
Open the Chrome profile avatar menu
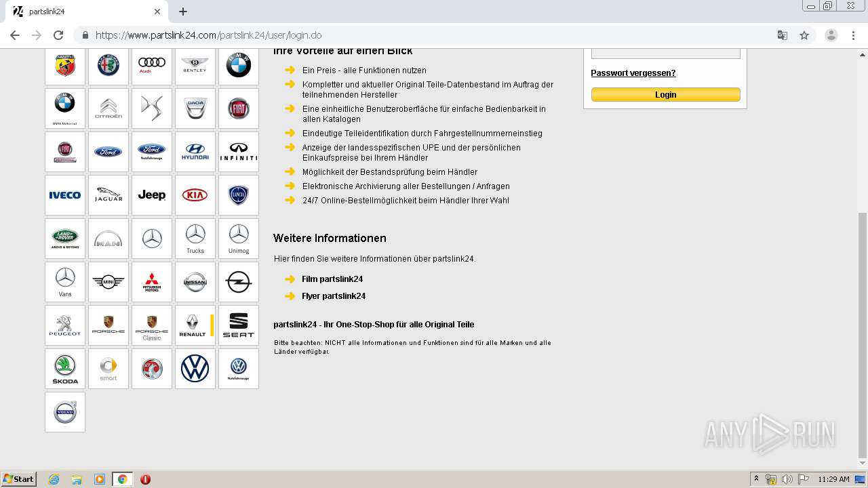tap(831, 35)
